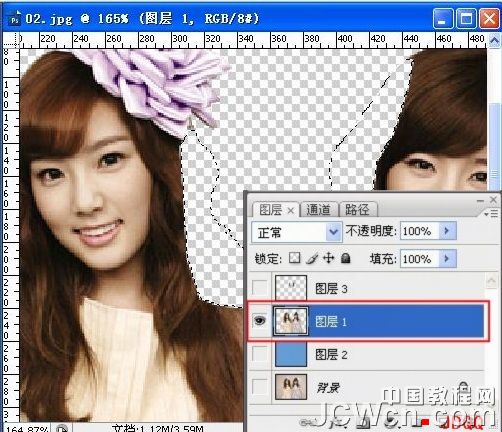Switch to the 通道 tab
502x432 pixels.
coord(318,210)
